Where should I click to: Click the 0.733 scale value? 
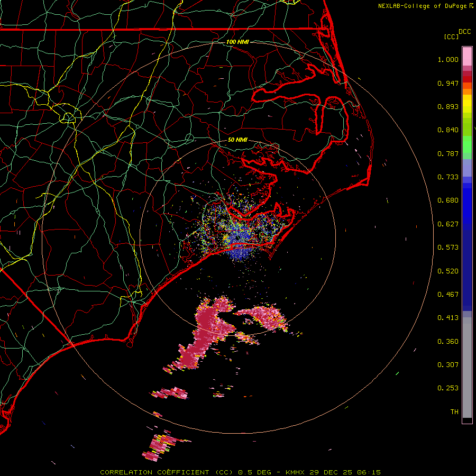[448, 177]
